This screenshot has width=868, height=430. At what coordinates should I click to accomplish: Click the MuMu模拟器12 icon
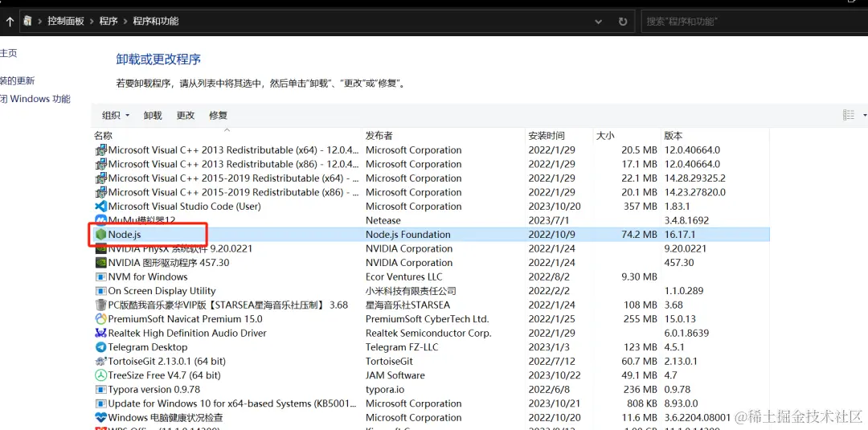(100, 220)
